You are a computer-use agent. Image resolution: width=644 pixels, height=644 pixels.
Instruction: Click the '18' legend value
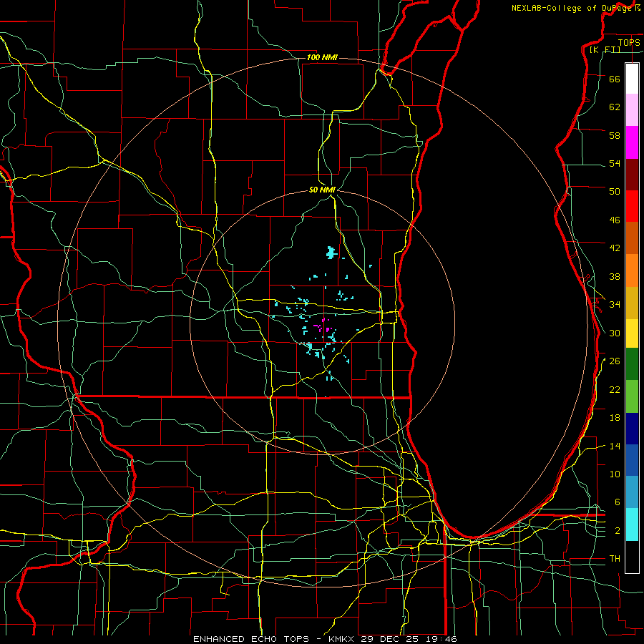click(615, 418)
